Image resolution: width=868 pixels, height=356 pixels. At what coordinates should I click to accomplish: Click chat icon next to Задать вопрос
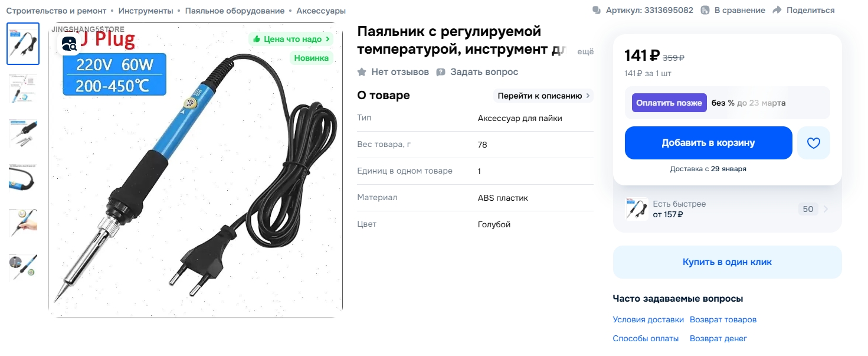(441, 72)
